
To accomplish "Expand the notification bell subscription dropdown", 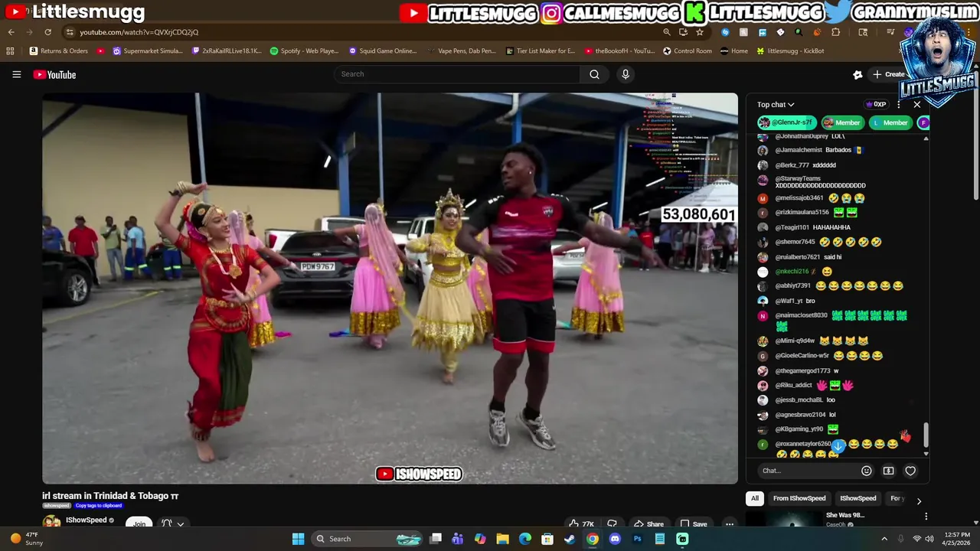I will point(173,523).
